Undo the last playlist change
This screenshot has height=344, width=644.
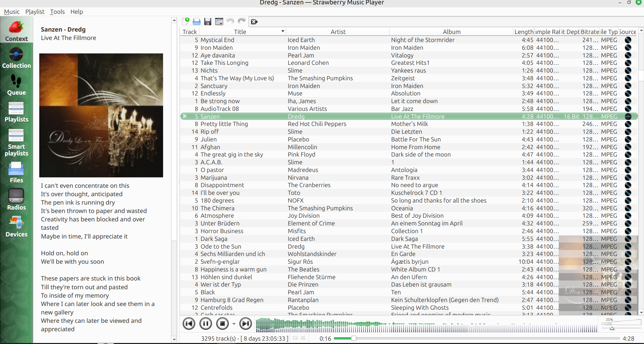click(x=230, y=21)
